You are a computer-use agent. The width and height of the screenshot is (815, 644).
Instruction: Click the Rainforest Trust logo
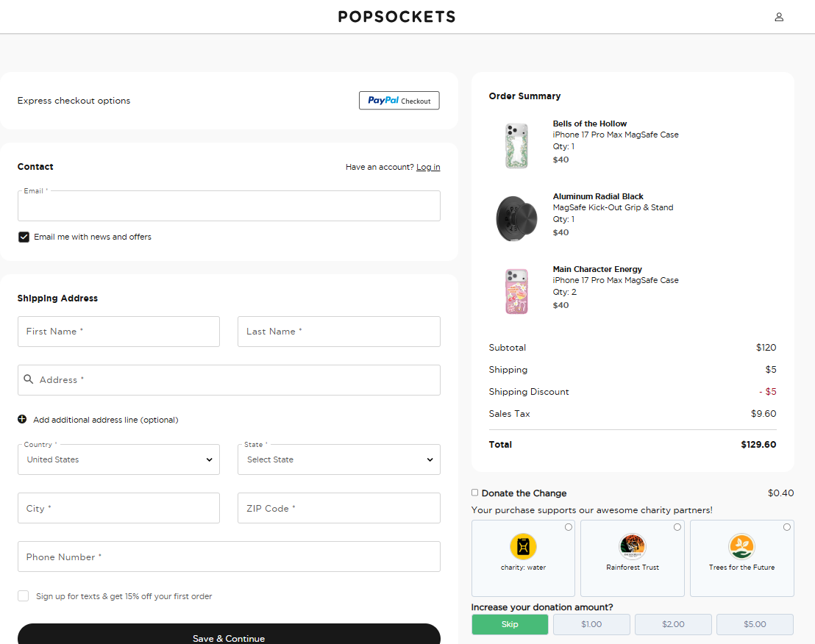pos(632,546)
